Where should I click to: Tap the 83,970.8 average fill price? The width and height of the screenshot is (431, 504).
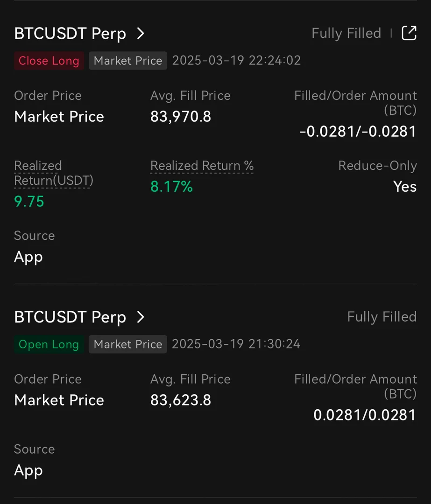(181, 117)
